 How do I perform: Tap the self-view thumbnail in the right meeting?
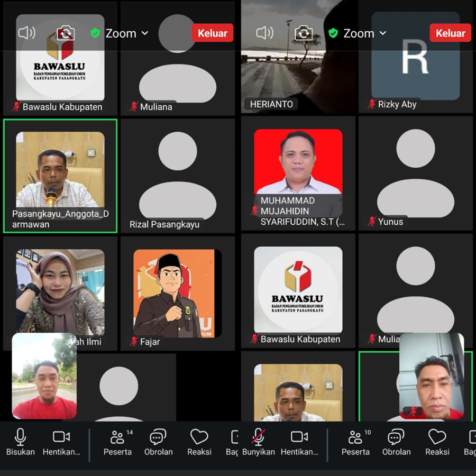pyautogui.click(x=432, y=376)
